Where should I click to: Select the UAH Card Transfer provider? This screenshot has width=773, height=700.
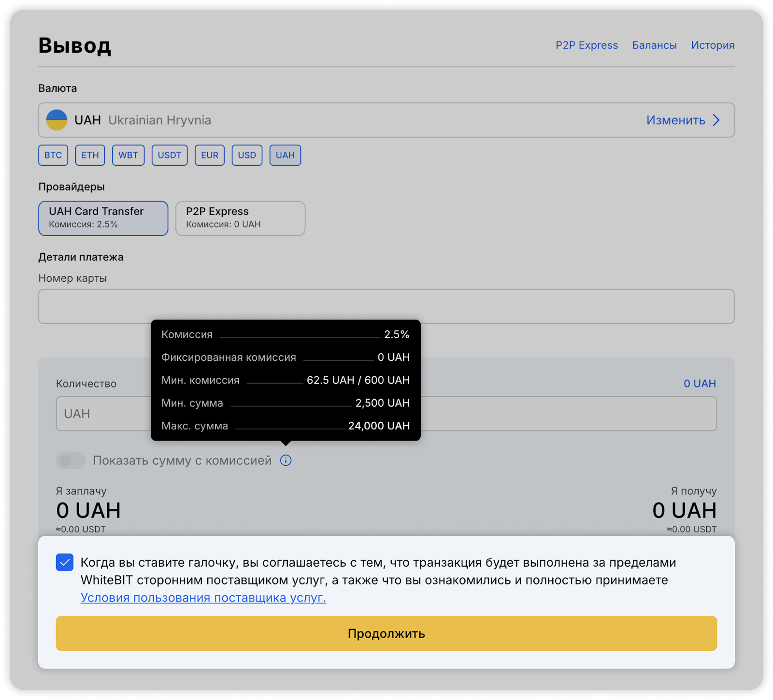(x=103, y=218)
